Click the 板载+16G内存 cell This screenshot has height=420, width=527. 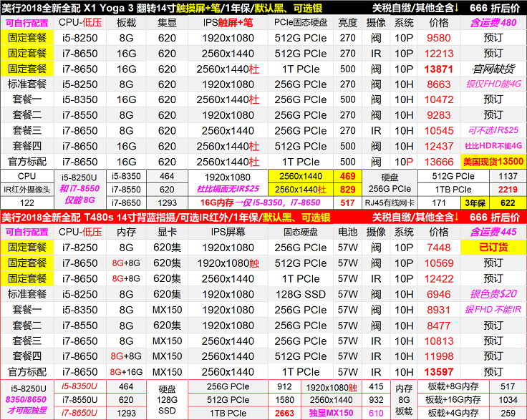[453, 400]
